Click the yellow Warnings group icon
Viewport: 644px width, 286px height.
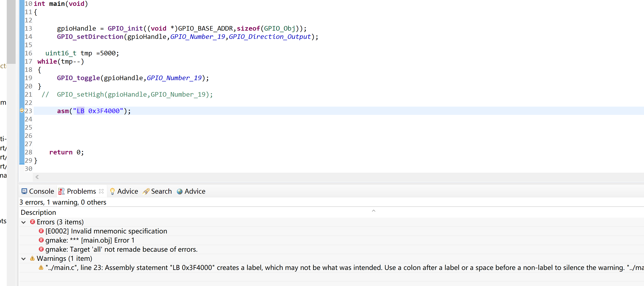tap(32, 258)
